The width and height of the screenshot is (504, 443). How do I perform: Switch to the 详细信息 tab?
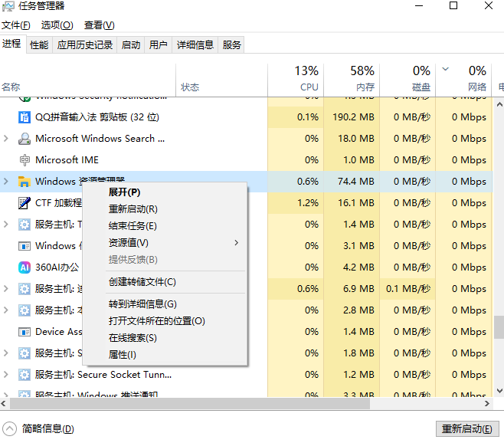tap(195, 44)
